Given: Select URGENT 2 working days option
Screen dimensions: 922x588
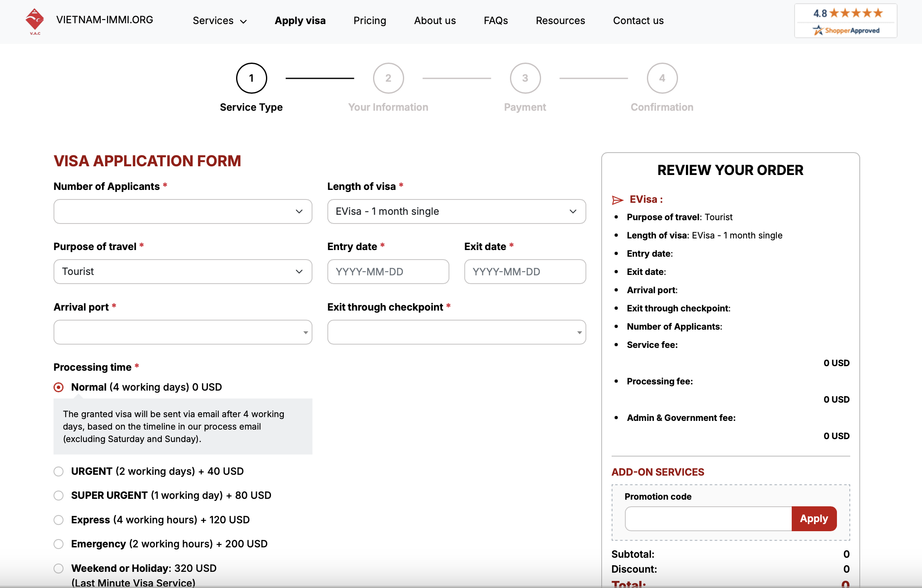Looking at the screenshot, I should [x=59, y=471].
